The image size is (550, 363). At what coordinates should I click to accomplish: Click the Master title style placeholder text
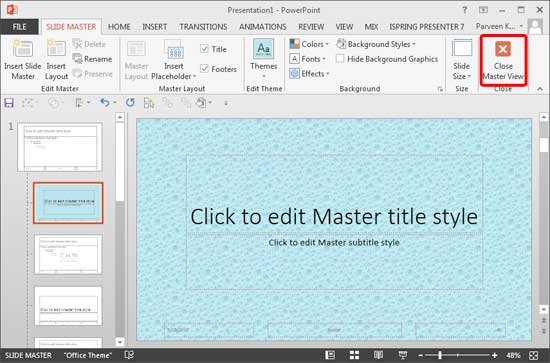tap(334, 216)
